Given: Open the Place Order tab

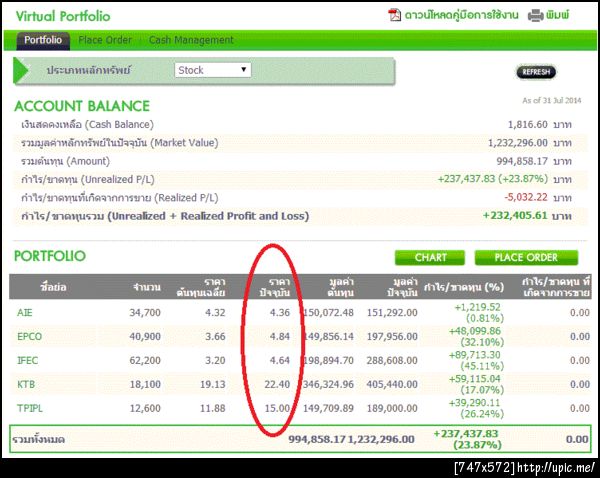Looking at the screenshot, I should pyautogui.click(x=105, y=40).
